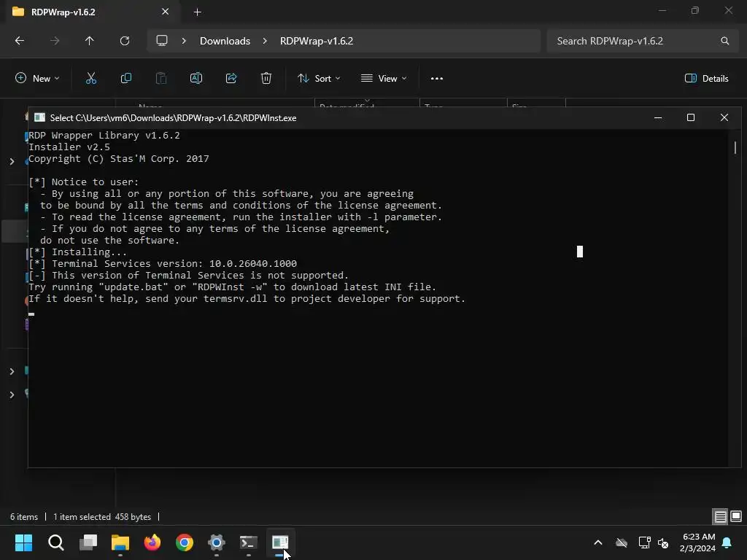The width and height of the screenshot is (747, 560).
Task: Open the Sort dropdown
Action: 319,79
